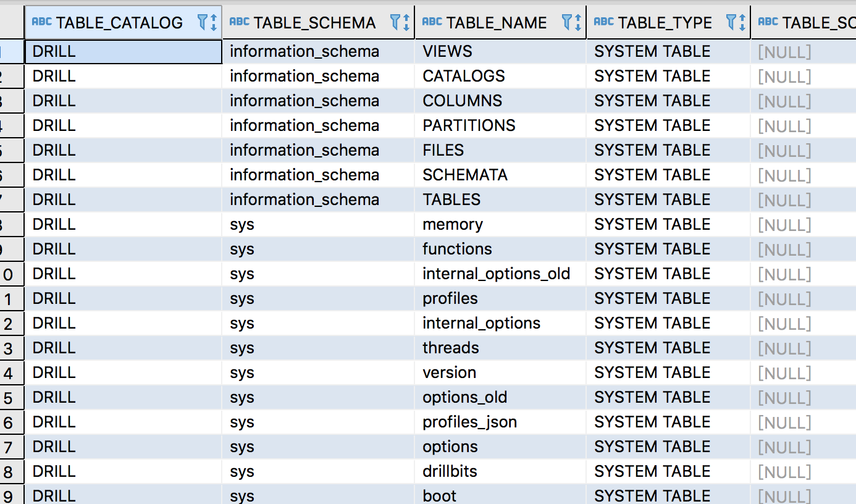Screen dimensions: 856x504
Task: Click [NULL] cell in VIEWS row
Action: pos(804,51)
